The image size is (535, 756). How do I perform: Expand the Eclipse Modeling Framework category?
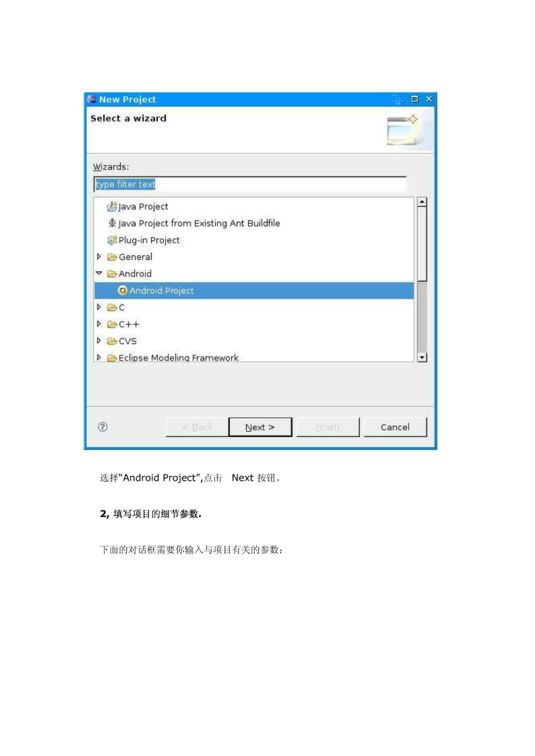click(99, 357)
